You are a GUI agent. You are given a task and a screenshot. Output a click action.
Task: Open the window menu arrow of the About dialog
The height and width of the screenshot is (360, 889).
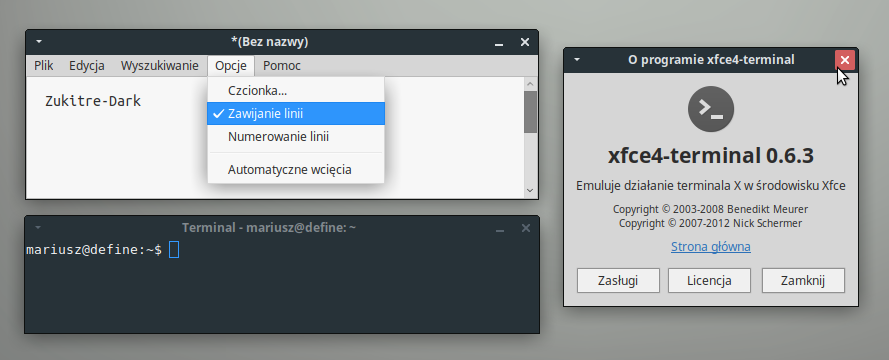coord(577,60)
